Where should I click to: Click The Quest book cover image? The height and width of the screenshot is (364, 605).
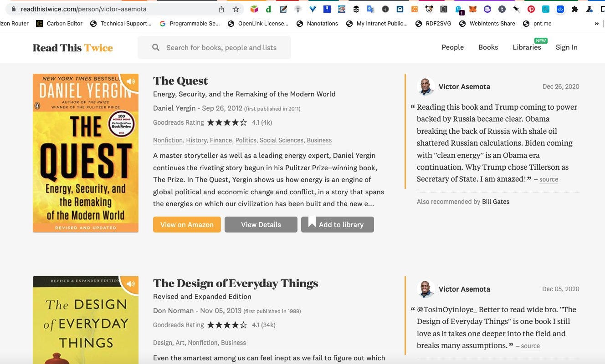[x=86, y=153]
